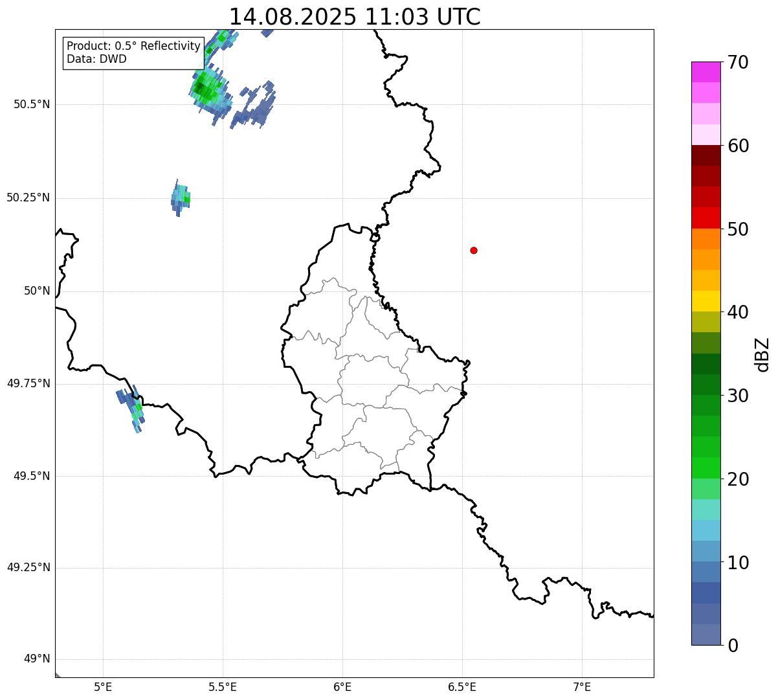Click the 5.5°E longitude label
This screenshot has width=778, height=700.
tap(223, 686)
